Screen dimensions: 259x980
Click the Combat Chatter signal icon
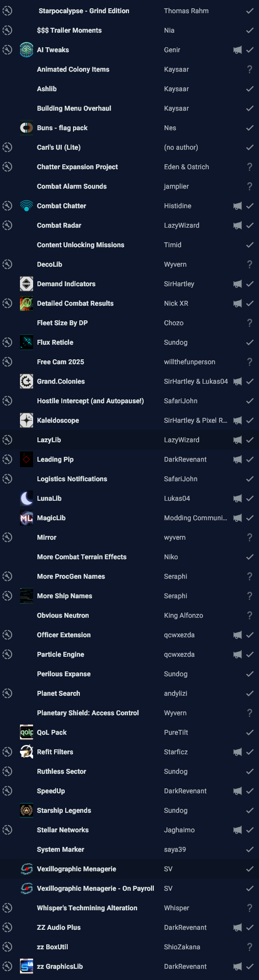tap(26, 206)
